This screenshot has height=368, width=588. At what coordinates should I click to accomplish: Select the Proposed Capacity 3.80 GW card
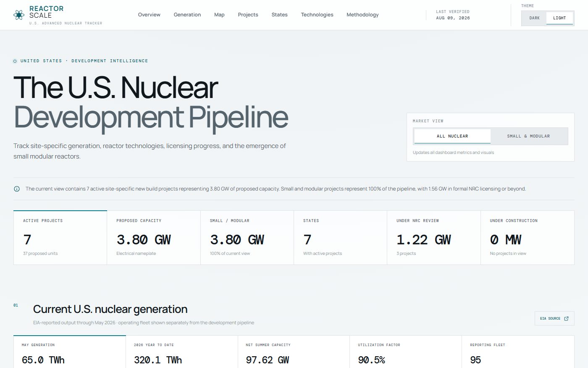pyautogui.click(x=154, y=238)
